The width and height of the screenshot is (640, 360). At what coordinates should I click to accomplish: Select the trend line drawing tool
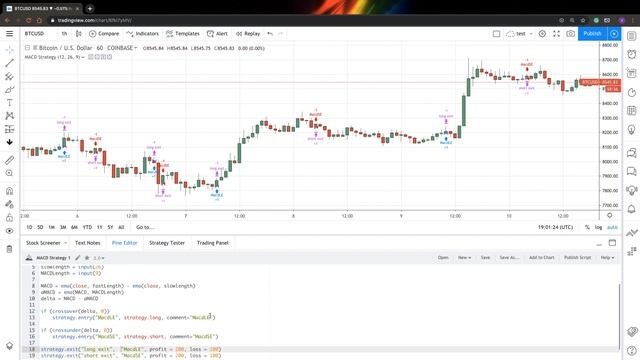pos(9,63)
